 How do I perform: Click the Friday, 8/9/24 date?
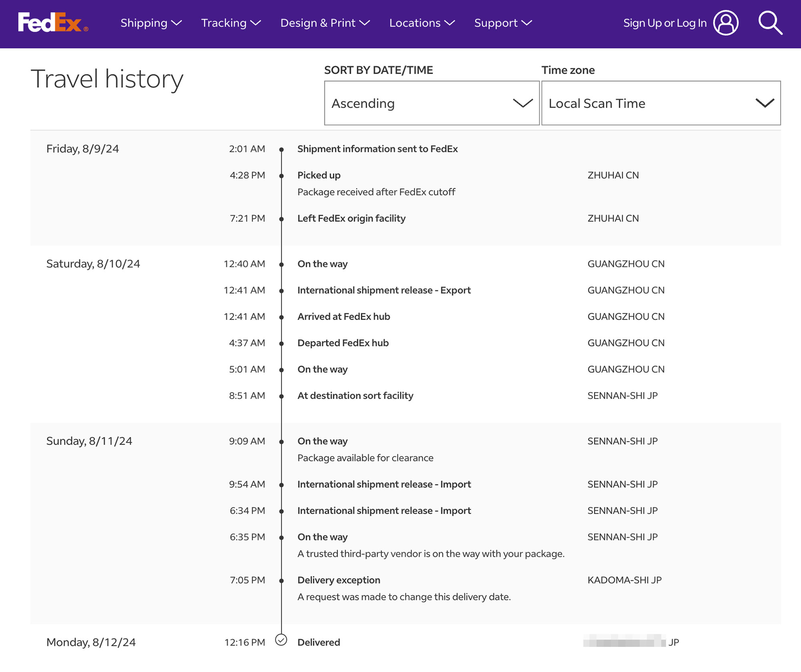(x=83, y=149)
